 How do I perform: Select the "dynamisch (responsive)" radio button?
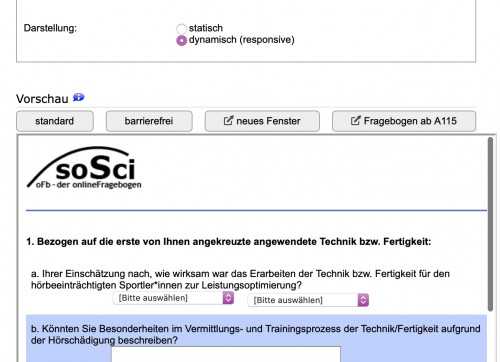pos(181,40)
